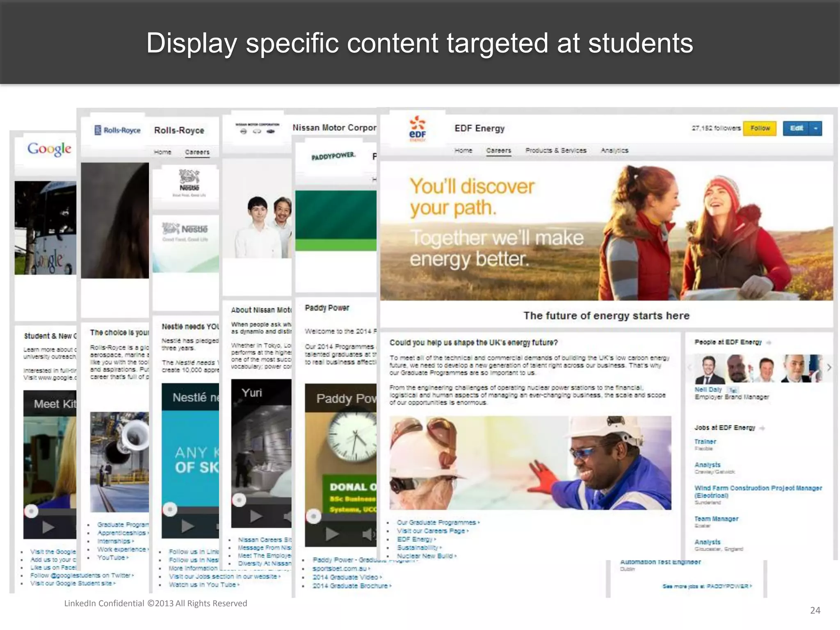Click Meet The Employees Nissan link
The height and width of the screenshot is (630, 840).
pos(265,556)
